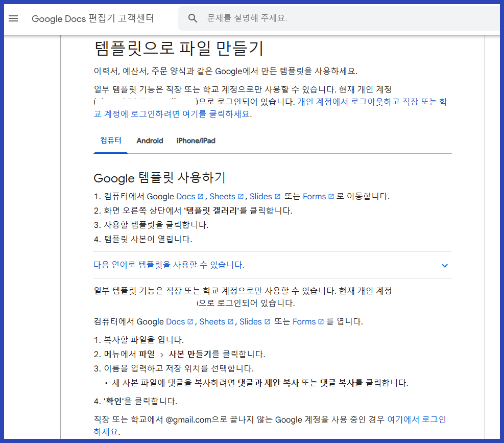Open Sheets link in step 1 list
504x443 pixels.
tap(223, 196)
